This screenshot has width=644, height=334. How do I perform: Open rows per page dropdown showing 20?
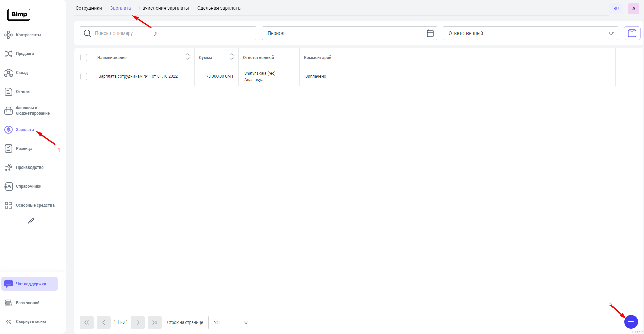(230, 322)
